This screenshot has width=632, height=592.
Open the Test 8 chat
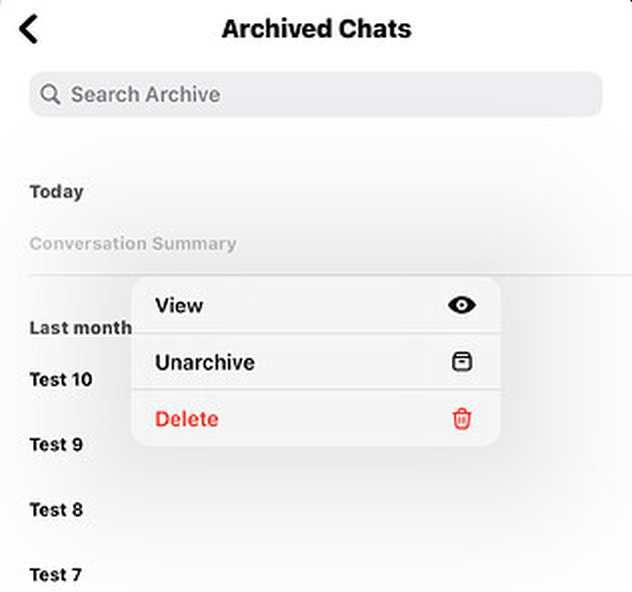[56, 510]
